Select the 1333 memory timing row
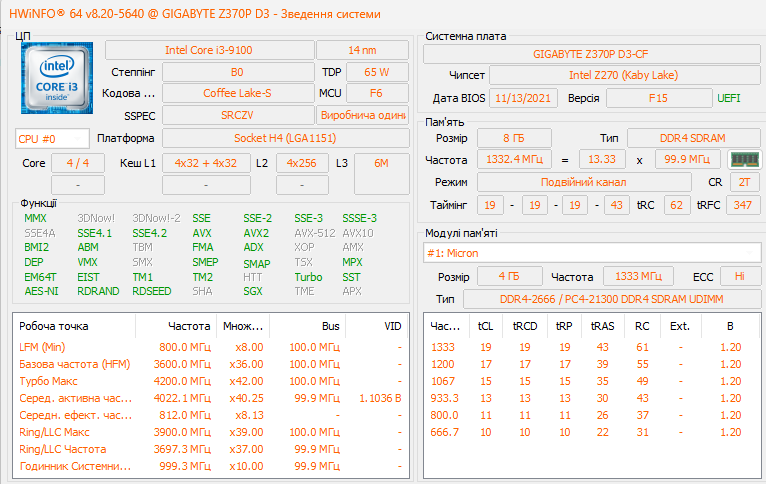Image resolution: width=766 pixels, height=484 pixels. (592, 347)
